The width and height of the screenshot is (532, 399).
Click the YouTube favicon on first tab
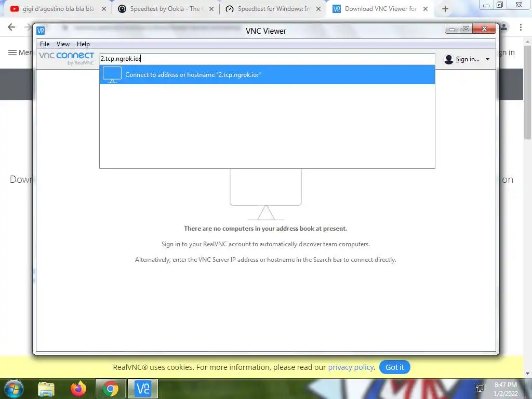pos(14,9)
